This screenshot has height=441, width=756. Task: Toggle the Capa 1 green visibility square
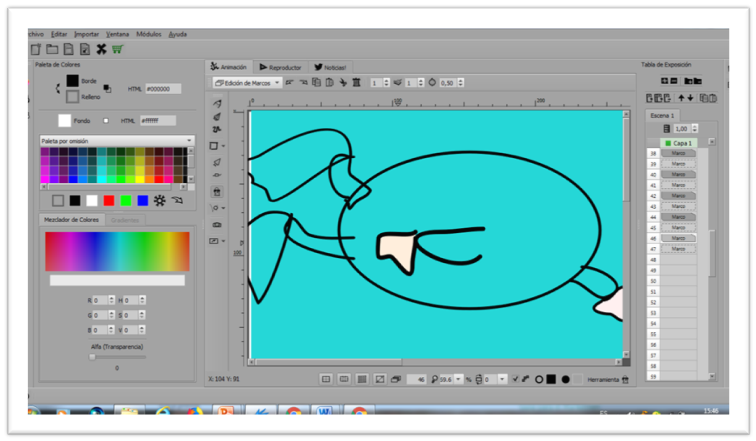[x=668, y=143]
